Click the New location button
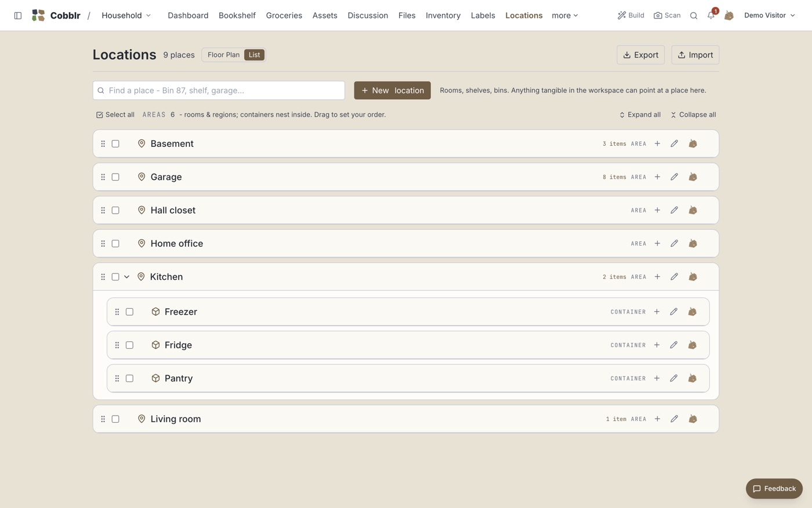Viewport: 812px width, 508px height. click(x=392, y=91)
